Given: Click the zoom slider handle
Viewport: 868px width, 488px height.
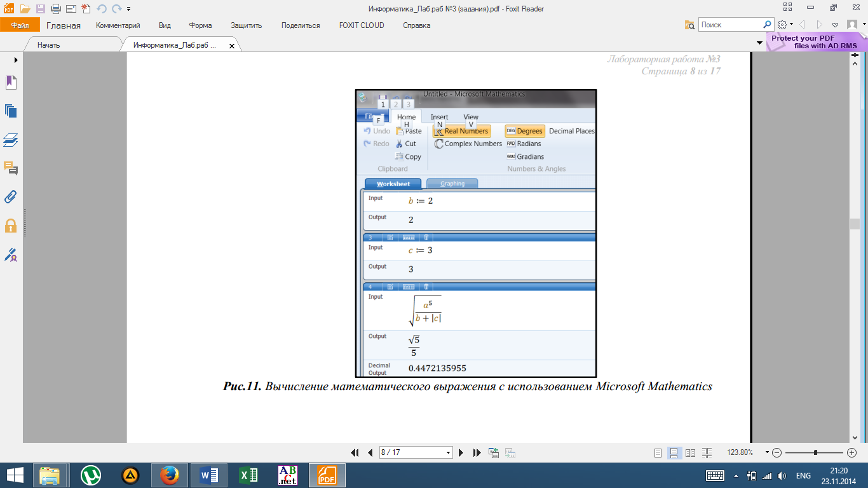Looking at the screenshot, I should 815,453.
